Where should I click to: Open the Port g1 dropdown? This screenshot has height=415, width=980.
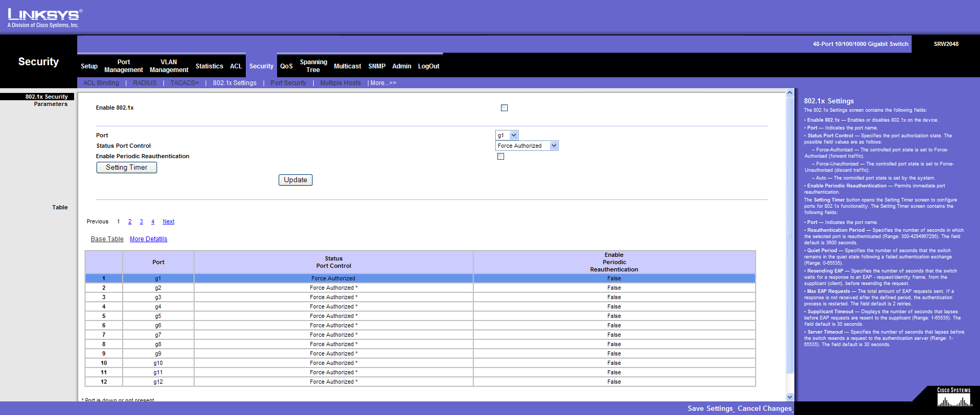(x=507, y=135)
